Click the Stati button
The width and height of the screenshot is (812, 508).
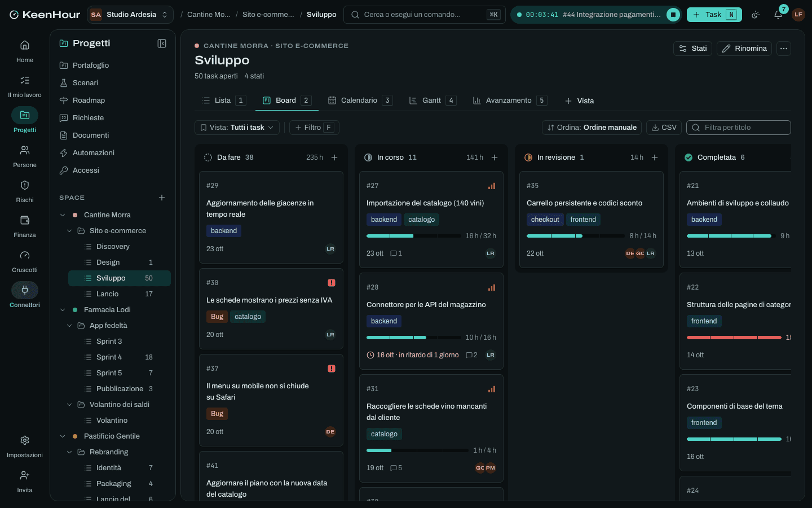click(x=693, y=49)
